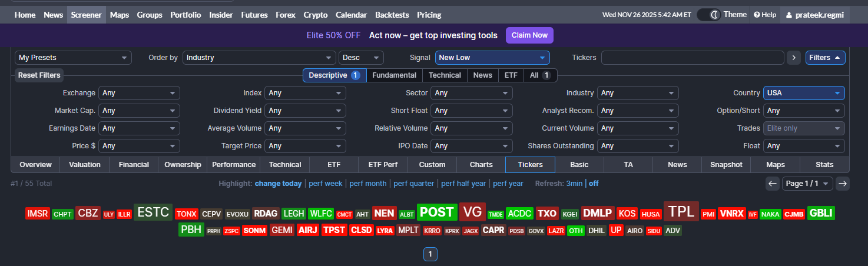Open the Float filter dropdown
868x266 pixels.
[804, 146]
